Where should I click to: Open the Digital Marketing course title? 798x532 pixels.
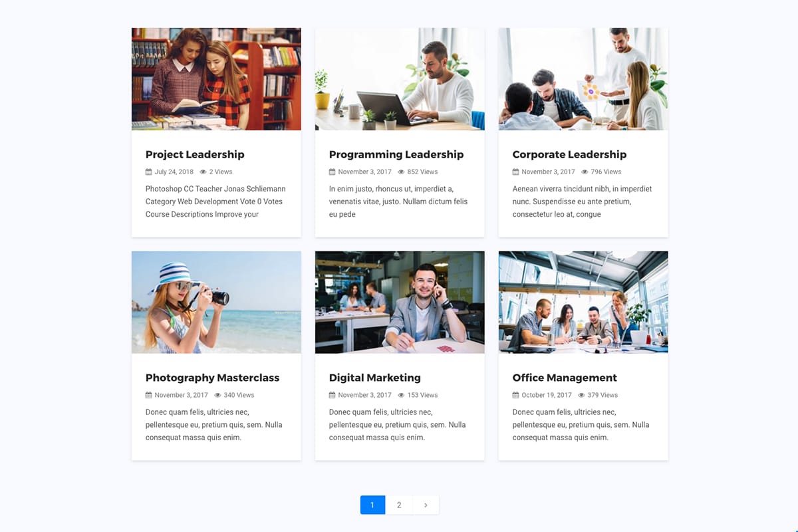tap(375, 378)
